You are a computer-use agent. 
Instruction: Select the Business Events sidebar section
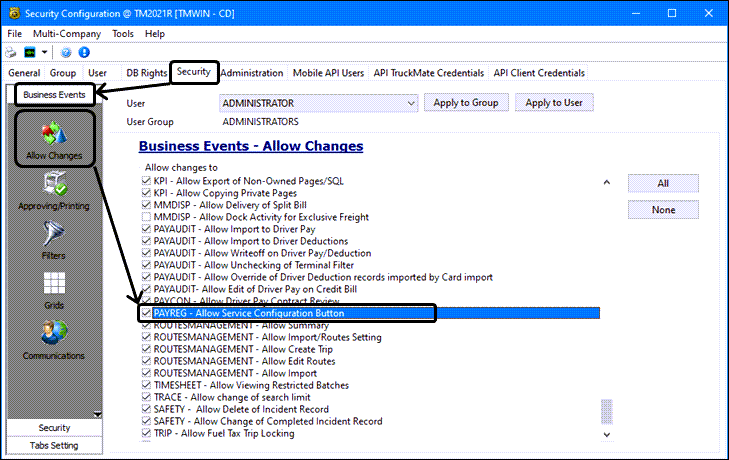[x=54, y=94]
